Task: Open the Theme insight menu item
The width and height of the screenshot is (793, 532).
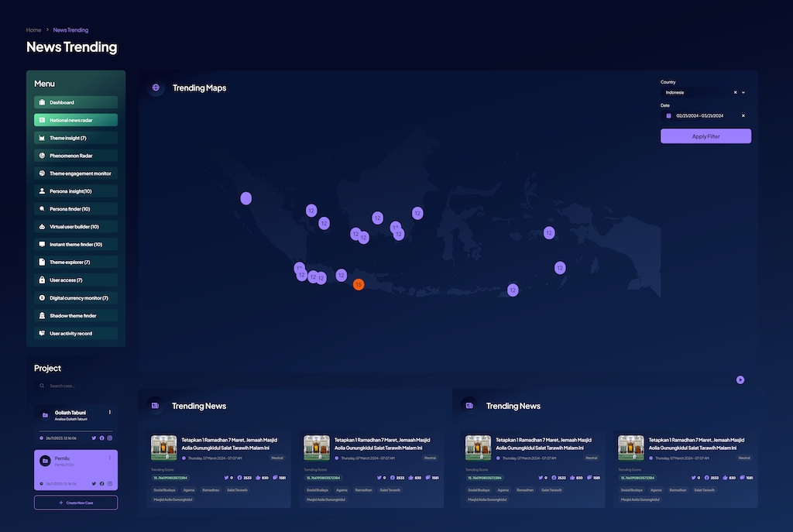Action: point(75,137)
